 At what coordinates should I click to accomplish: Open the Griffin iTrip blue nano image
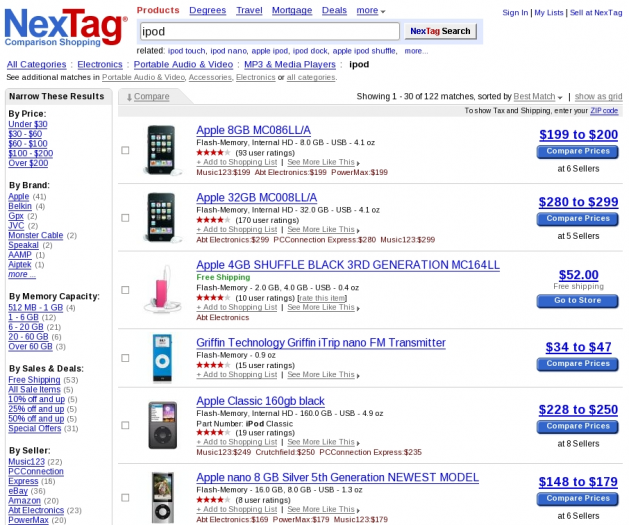coord(162,358)
